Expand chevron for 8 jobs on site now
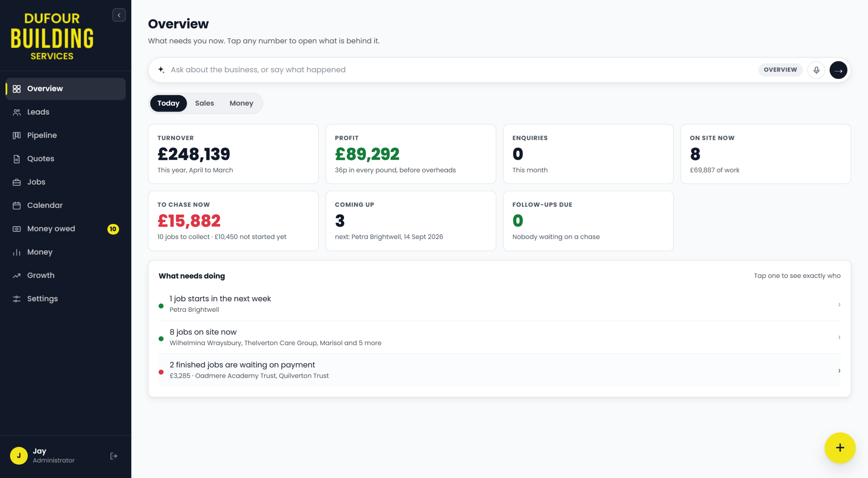This screenshot has width=868, height=478. pos(839,337)
